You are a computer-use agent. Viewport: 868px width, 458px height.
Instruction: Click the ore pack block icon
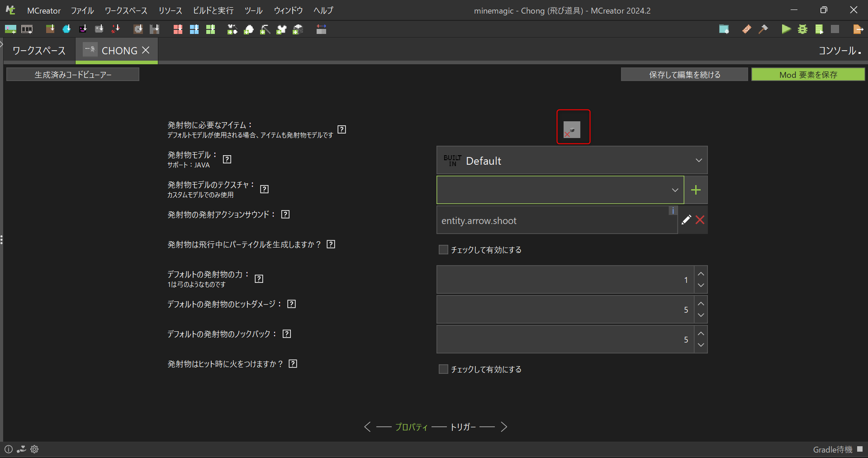(x=298, y=29)
